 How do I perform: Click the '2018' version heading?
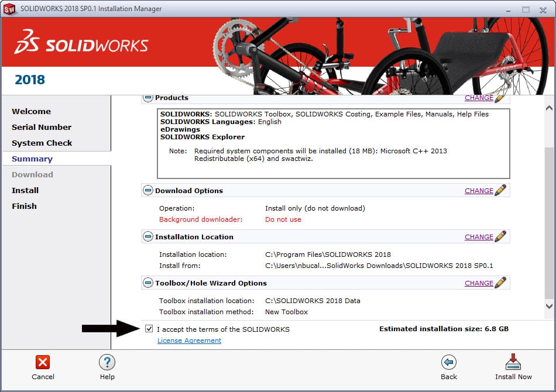[x=30, y=80]
